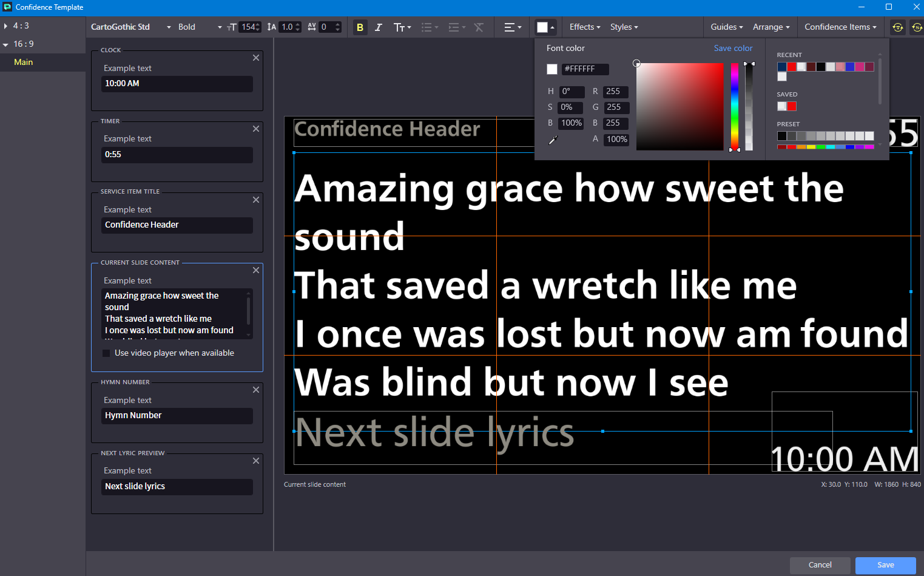The height and width of the screenshot is (576, 924).
Task: Click the Clock example text field 10:00 AM
Action: [177, 84]
